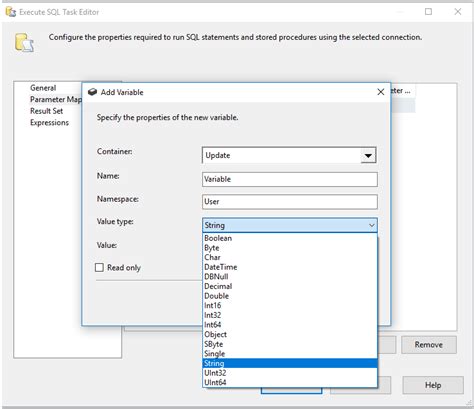Screen dimensions: 474x409
Task: Open the Container dropdown arrow
Action: point(368,155)
